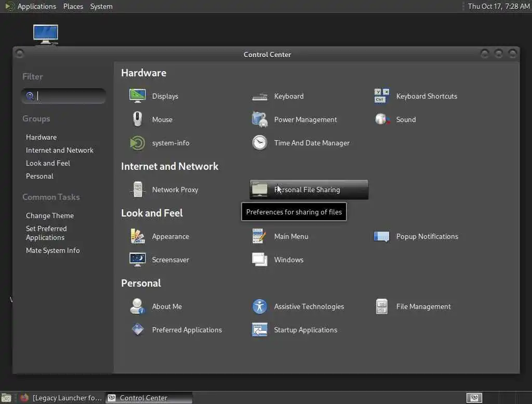
Task: Select the Control Center taskbar entry
Action: click(149, 398)
